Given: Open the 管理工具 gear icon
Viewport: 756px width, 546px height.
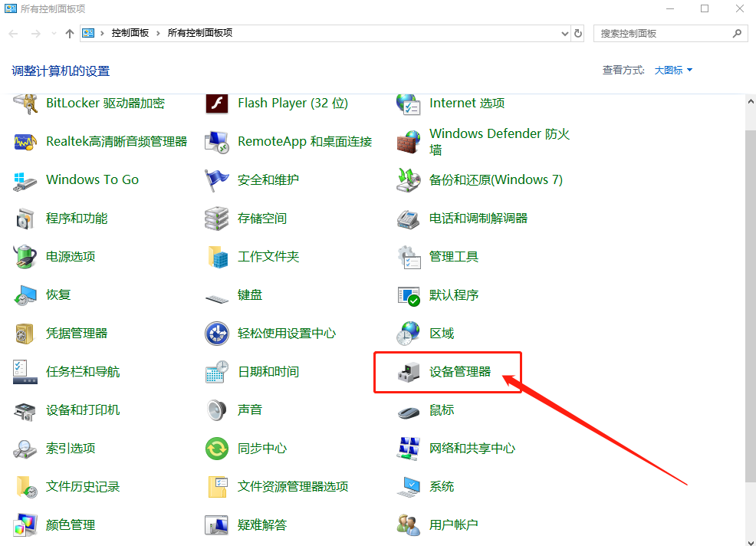Looking at the screenshot, I should coord(409,257).
